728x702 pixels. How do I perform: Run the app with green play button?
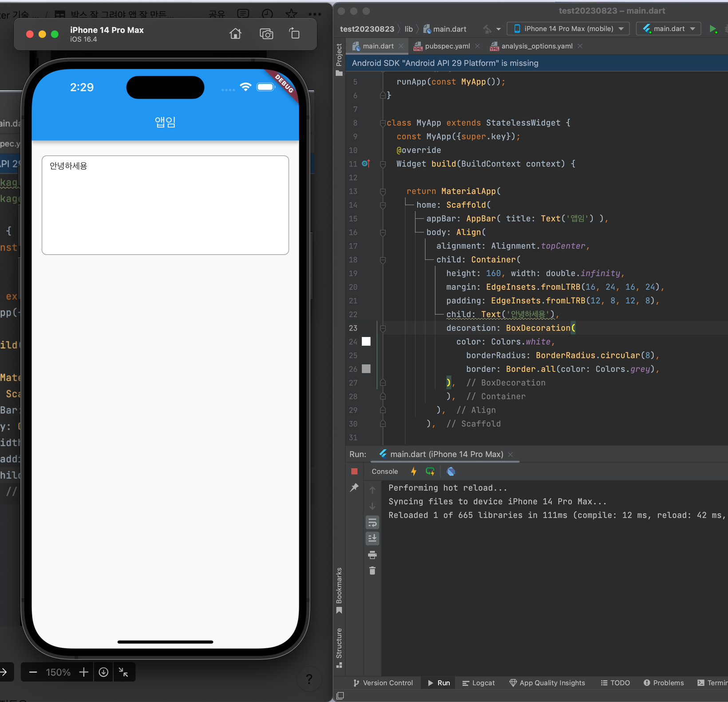pyautogui.click(x=713, y=29)
